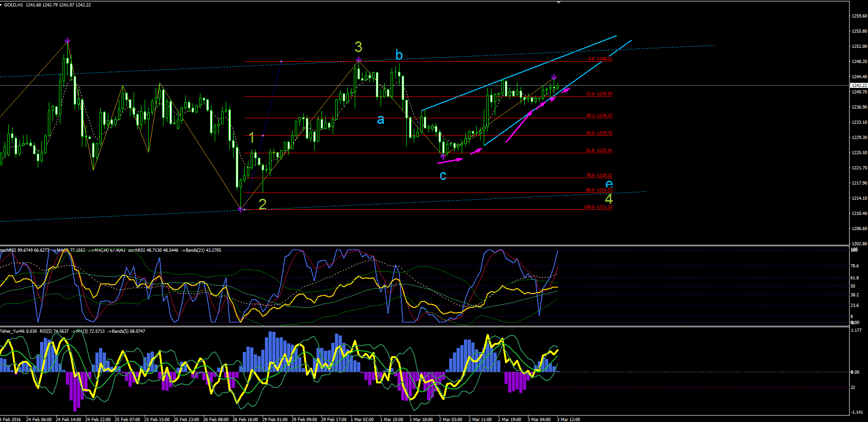Screen dimensions: 868x422
Task: Select the blue wave label a
Action: click(381, 120)
